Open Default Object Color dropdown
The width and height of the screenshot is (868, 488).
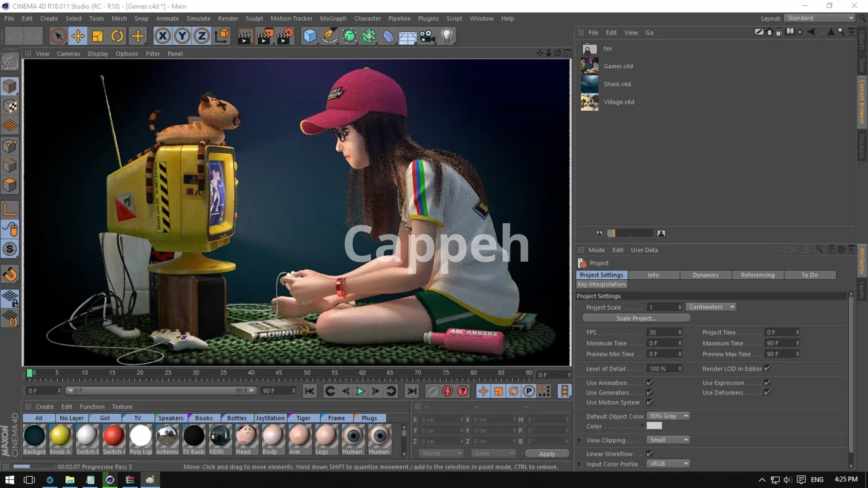tap(669, 416)
